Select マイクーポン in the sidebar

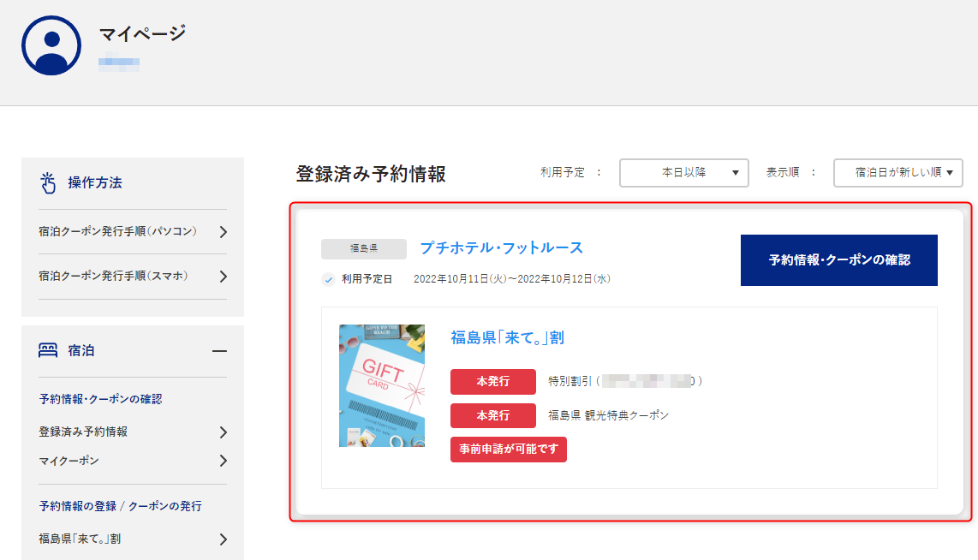coord(69,461)
